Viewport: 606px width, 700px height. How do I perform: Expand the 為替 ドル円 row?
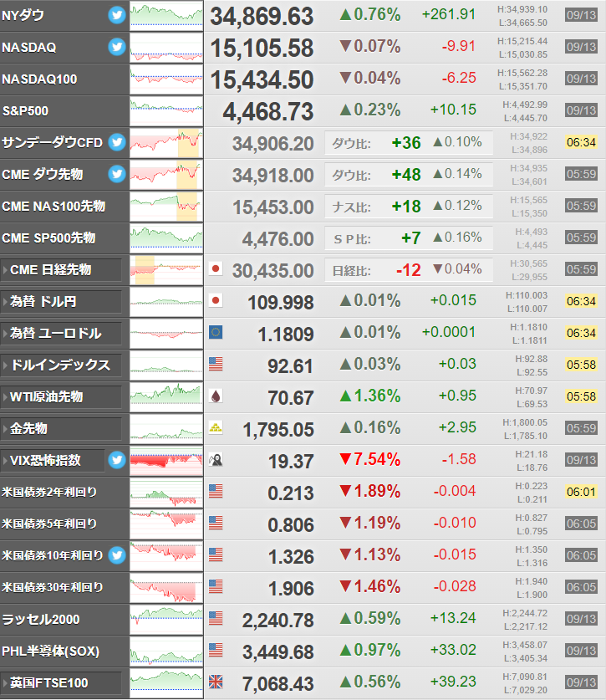5,302
